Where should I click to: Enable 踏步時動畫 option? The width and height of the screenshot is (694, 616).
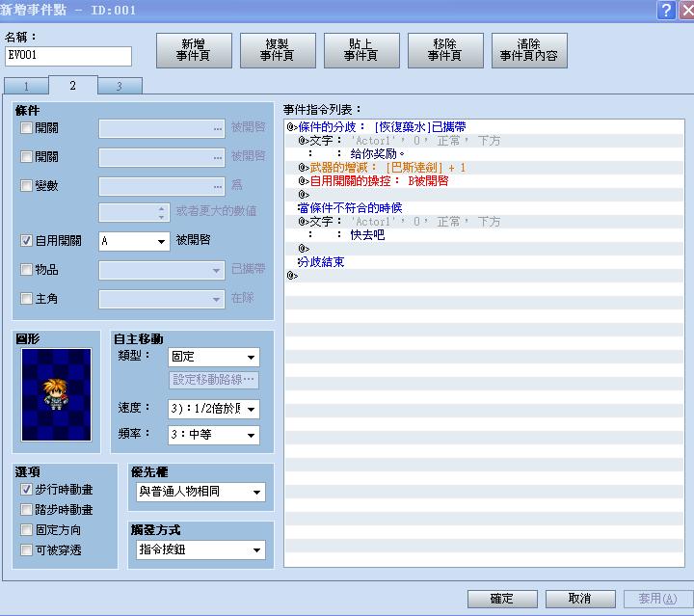pos(27,509)
